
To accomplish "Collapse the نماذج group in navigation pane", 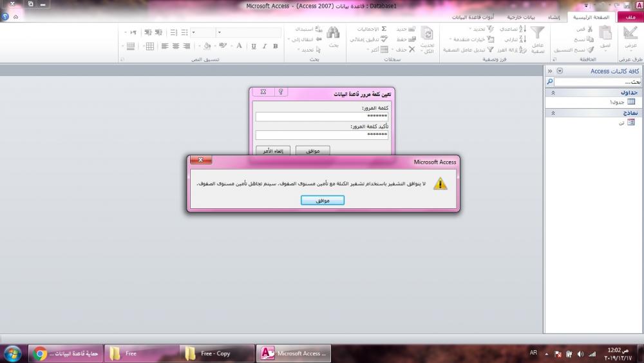I will pyautogui.click(x=553, y=113).
